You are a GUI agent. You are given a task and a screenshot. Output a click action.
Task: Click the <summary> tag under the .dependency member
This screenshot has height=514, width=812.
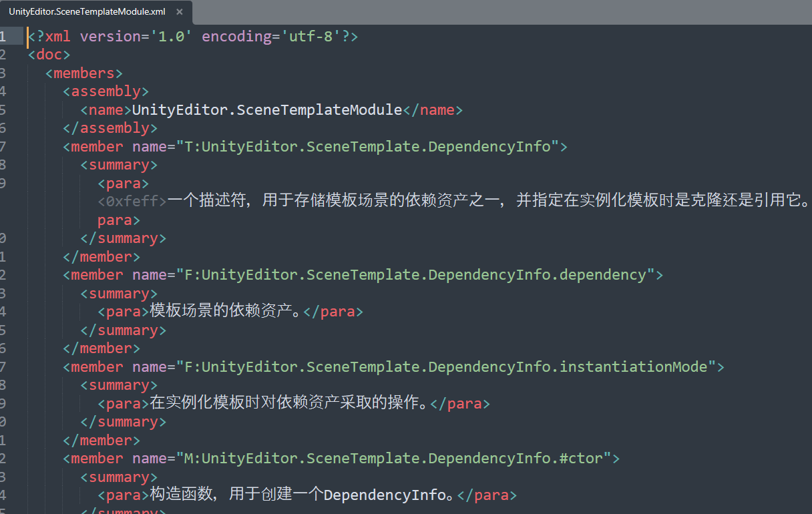coord(119,294)
